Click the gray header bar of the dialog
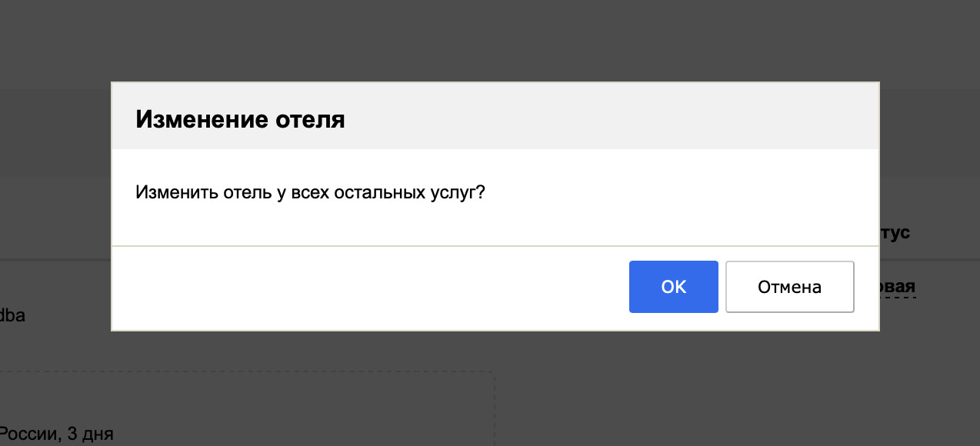The image size is (980, 446). tap(495, 115)
